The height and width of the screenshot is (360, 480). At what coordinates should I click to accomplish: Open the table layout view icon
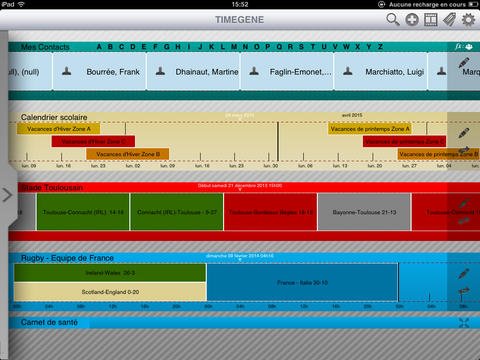coord(431,20)
